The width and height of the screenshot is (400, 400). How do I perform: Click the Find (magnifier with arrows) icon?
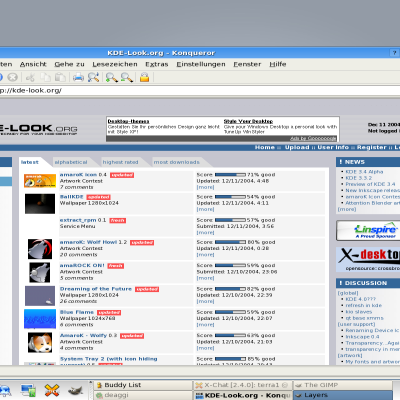click(x=93, y=77)
